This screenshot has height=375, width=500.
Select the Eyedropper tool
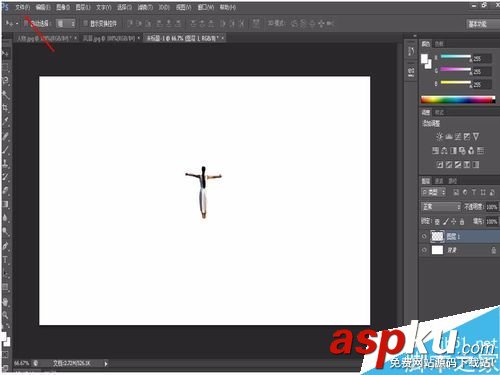click(x=5, y=121)
